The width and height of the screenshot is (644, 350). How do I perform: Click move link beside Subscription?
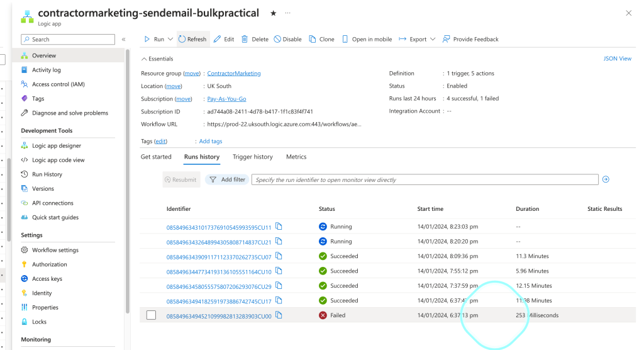point(183,99)
